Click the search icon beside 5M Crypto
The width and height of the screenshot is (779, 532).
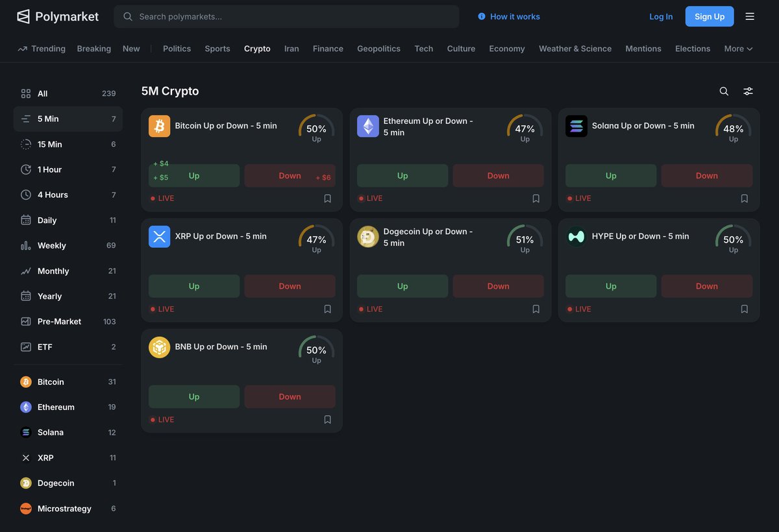pos(724,91)
